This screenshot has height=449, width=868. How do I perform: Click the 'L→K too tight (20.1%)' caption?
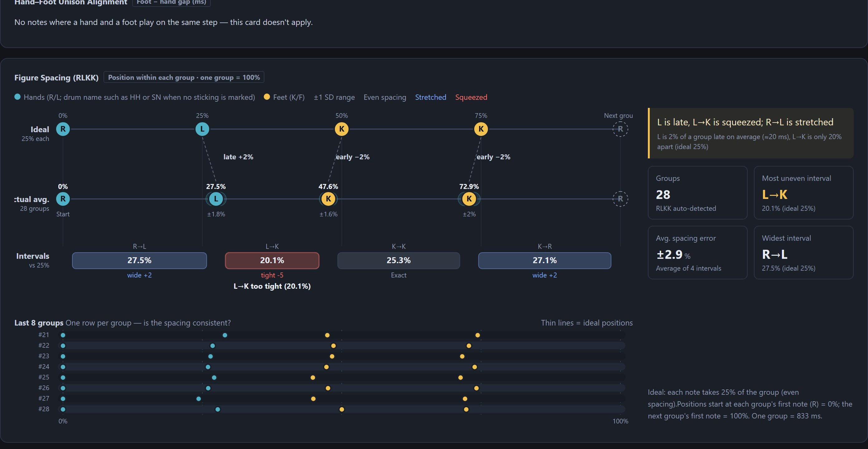(x=272, y=286)
